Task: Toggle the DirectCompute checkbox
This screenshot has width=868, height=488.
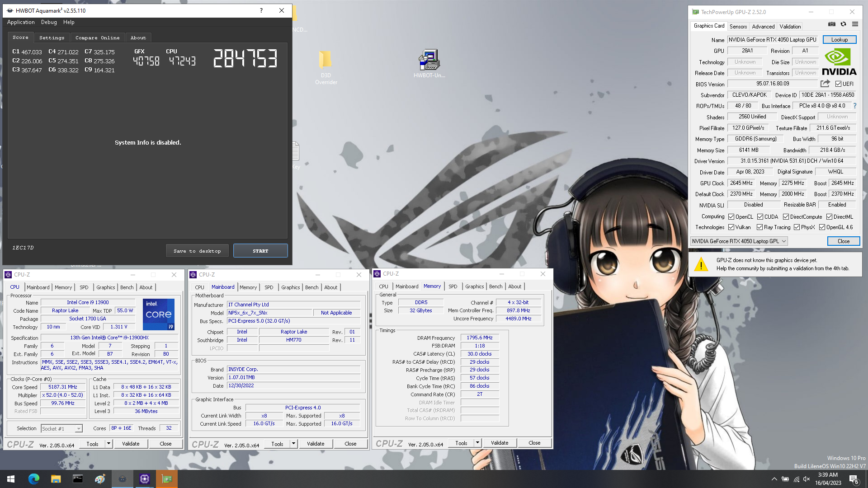Action: point(786,217)
